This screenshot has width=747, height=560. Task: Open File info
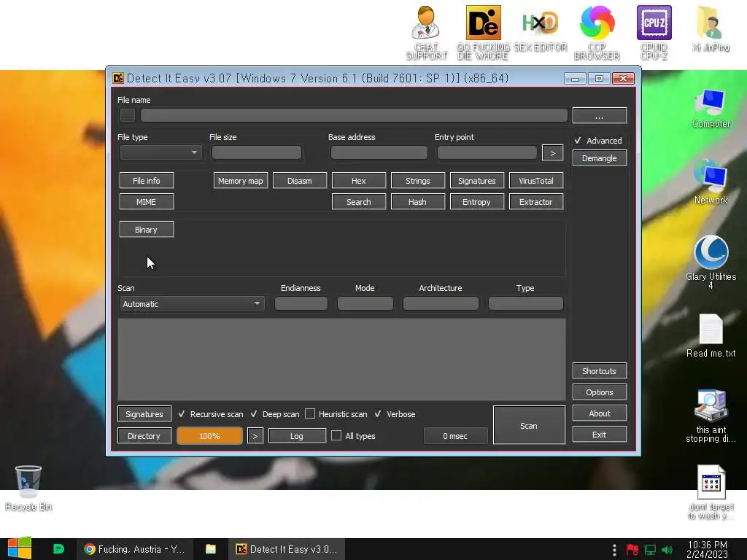point(146,181)
